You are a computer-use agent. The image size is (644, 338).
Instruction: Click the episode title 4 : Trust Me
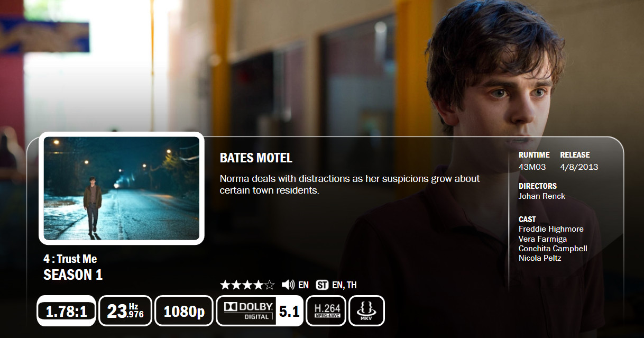[x=70, y=259]
